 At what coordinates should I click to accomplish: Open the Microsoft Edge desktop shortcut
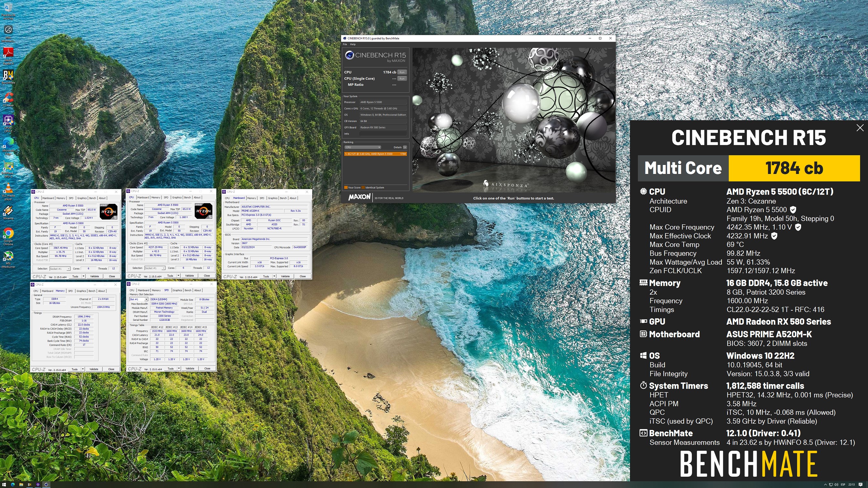pyautogui.click(x=8, y=146)
